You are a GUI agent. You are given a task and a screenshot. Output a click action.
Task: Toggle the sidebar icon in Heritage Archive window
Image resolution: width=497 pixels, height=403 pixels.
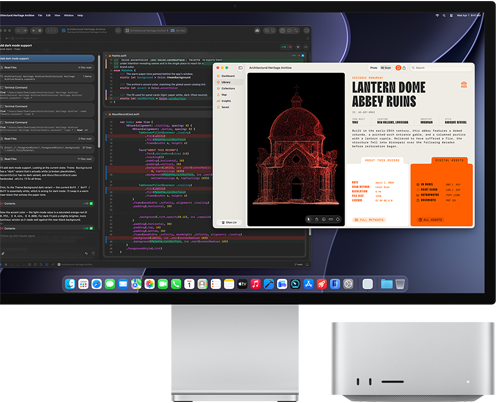(x=240, y=68)
